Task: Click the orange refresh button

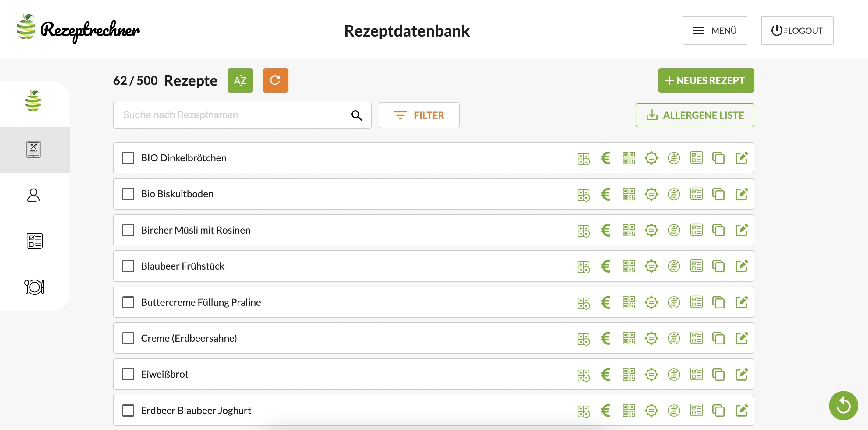Action: pyautogui.click(x=275, y=80)
